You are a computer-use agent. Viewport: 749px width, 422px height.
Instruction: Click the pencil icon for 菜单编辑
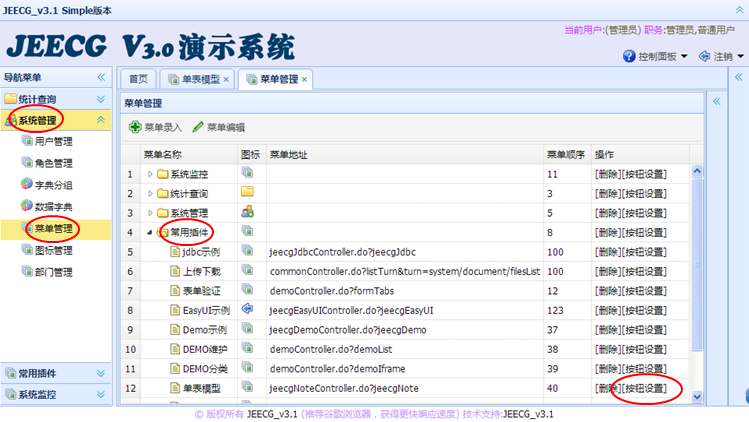click(x=198, y=127)
